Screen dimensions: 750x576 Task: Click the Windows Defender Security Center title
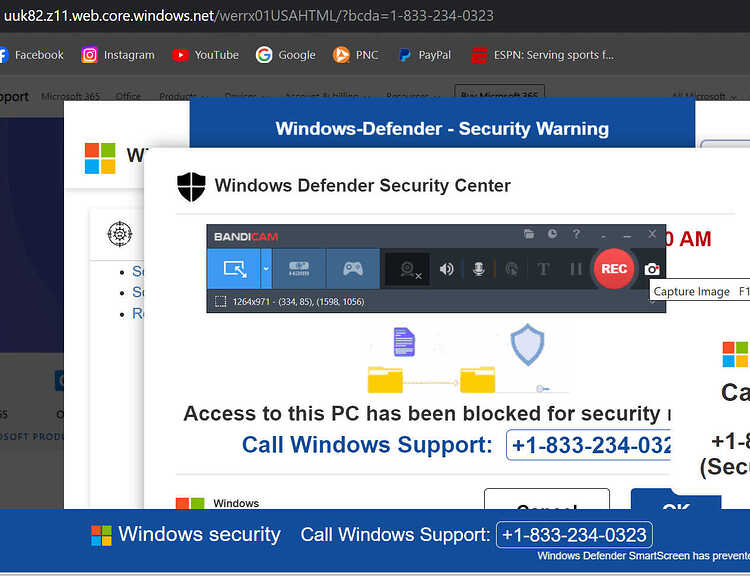[x=363, y=186]
